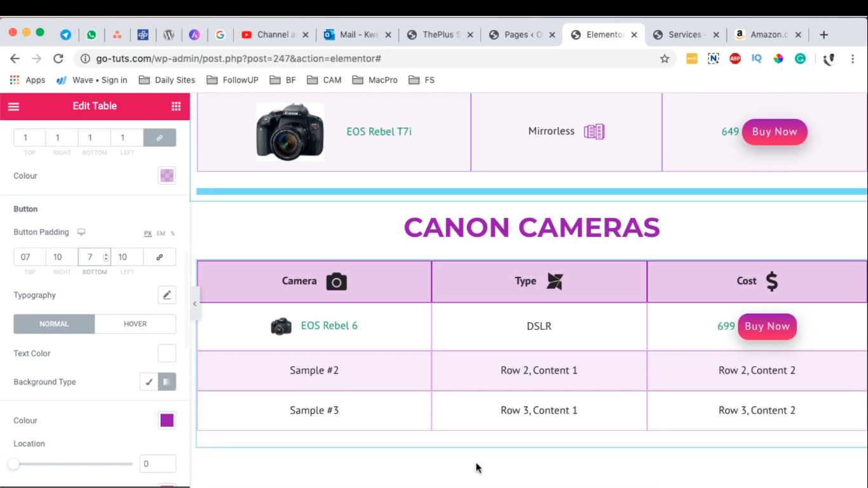Open the Wave Sign in bookmark

pos(92,80)
